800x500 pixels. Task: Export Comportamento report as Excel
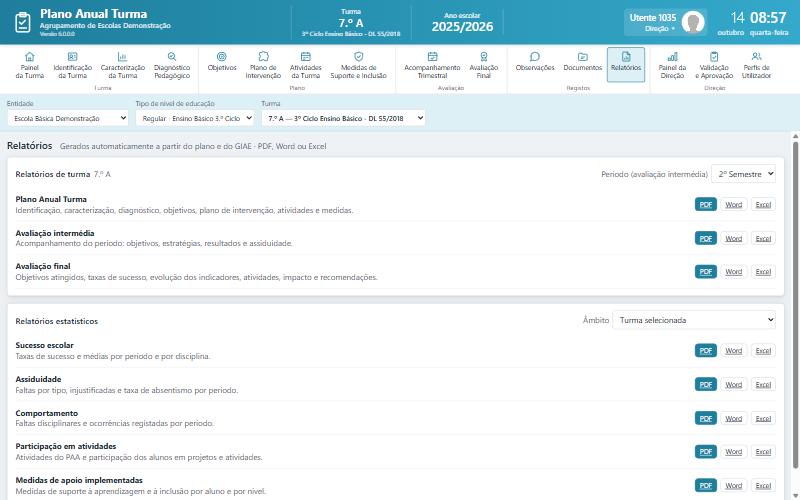763,418
